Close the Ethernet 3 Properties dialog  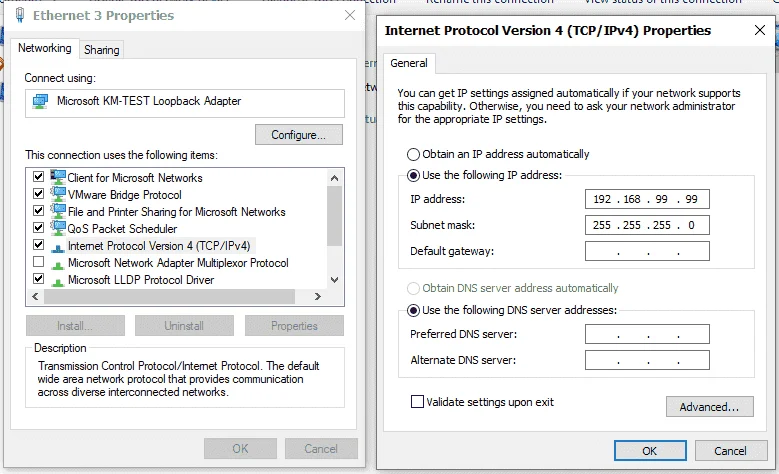[350, 15]
